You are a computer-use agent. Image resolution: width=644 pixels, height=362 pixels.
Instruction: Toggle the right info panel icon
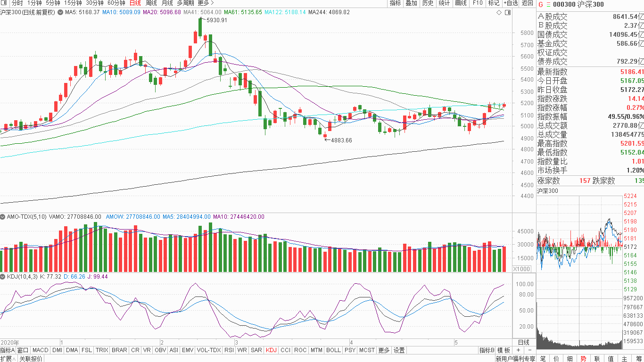tap(507, 13)
